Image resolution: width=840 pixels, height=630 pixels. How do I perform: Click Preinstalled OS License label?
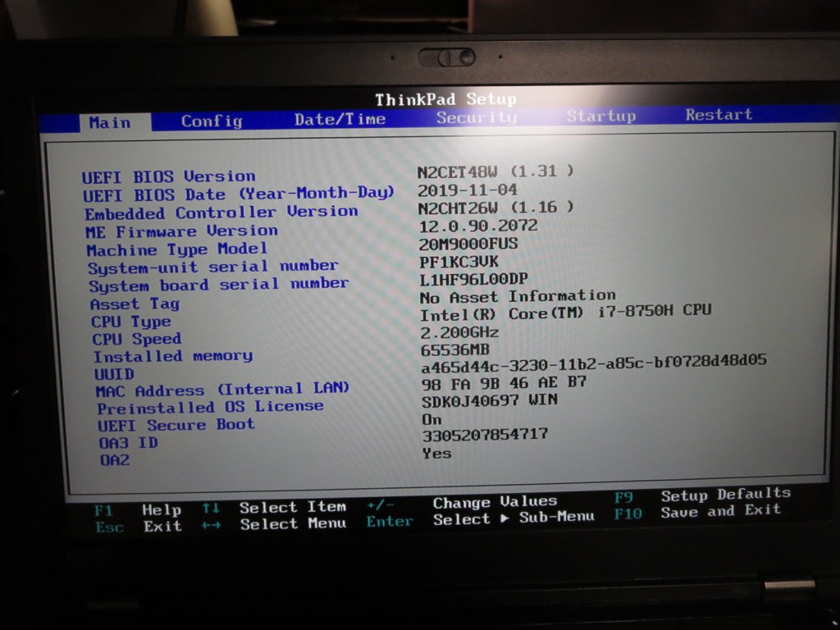pyautogui.click(x=210, y=407)
